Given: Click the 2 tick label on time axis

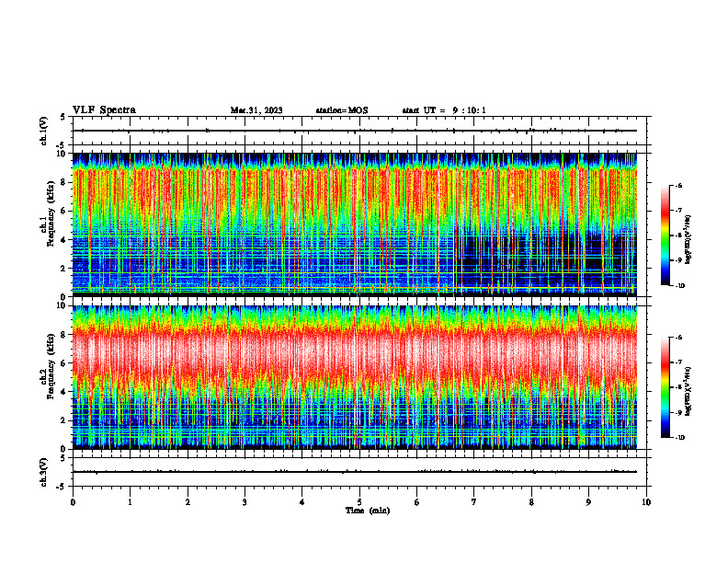Looking at the screenshot, I should tap(188, 502).
